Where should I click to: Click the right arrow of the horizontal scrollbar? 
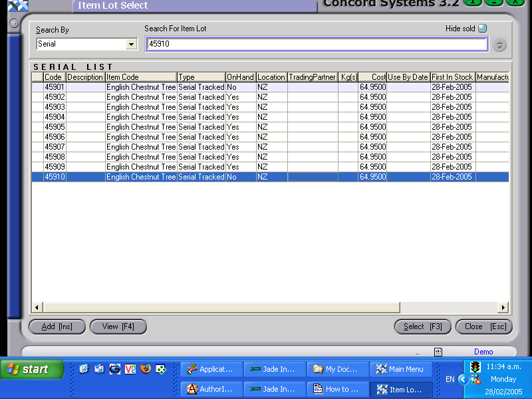pyautogui.click(x=503, y=307)
